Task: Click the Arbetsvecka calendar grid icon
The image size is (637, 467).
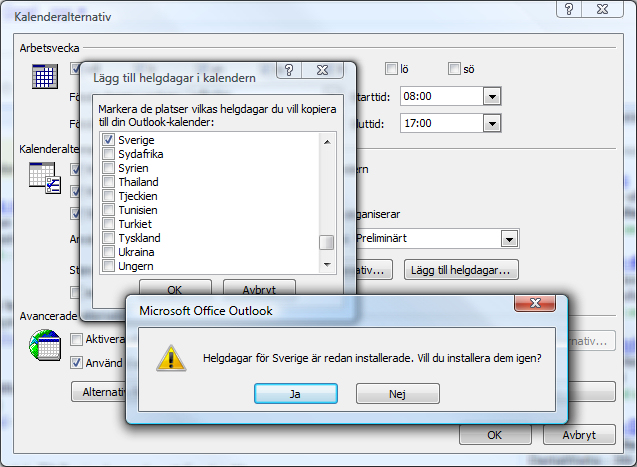Action: (45, 76)
